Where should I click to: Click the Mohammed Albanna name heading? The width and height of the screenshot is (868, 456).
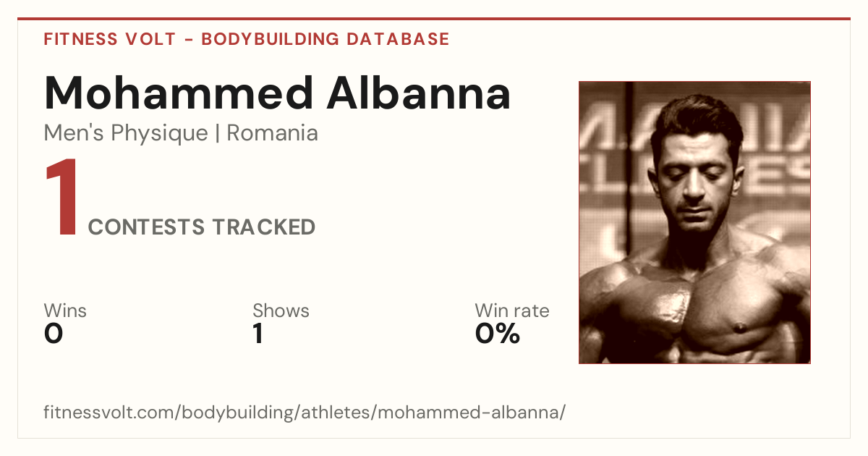277,92
